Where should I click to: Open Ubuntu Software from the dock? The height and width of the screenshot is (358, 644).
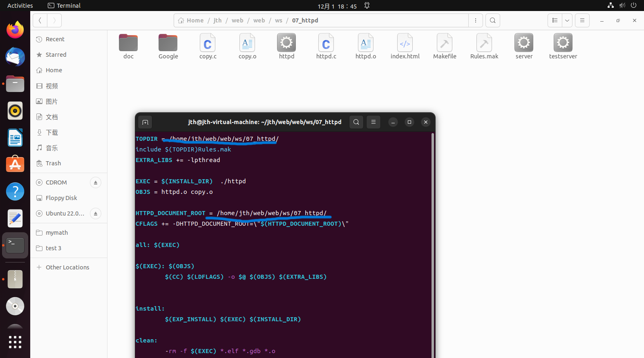(x=15, y=165)
